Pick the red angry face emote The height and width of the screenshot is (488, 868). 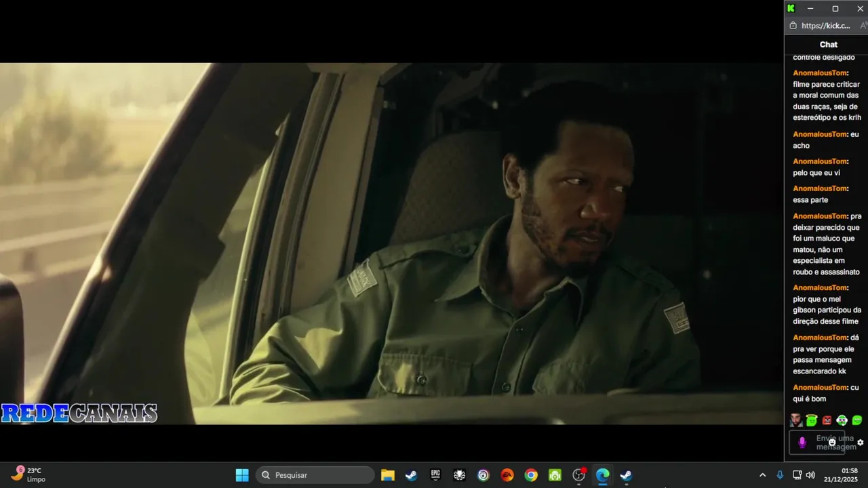(827, 420)
